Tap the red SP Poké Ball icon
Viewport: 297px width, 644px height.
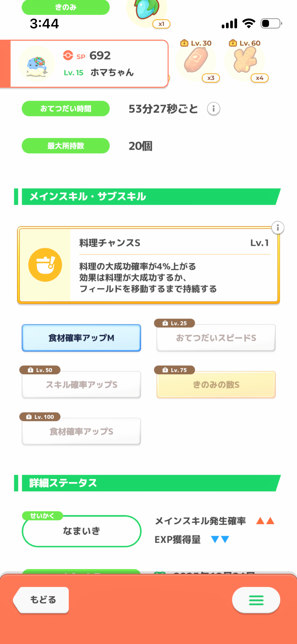tap(68, 56)
